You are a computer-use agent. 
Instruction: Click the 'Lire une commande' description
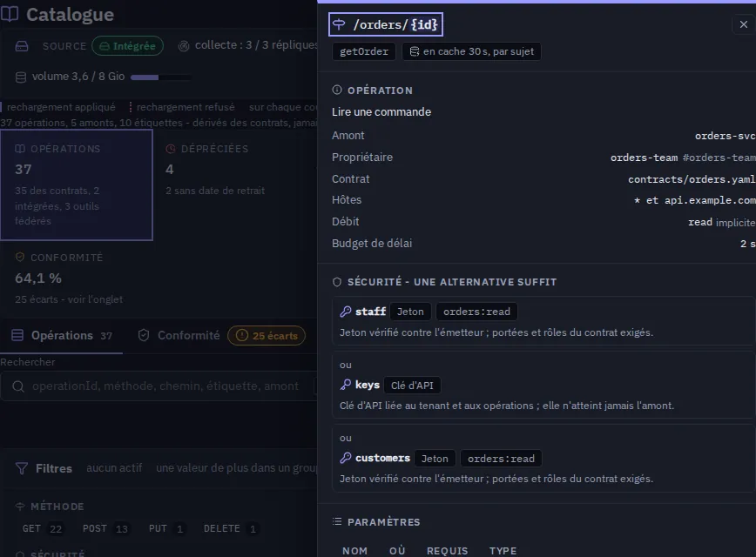(381, 111)
